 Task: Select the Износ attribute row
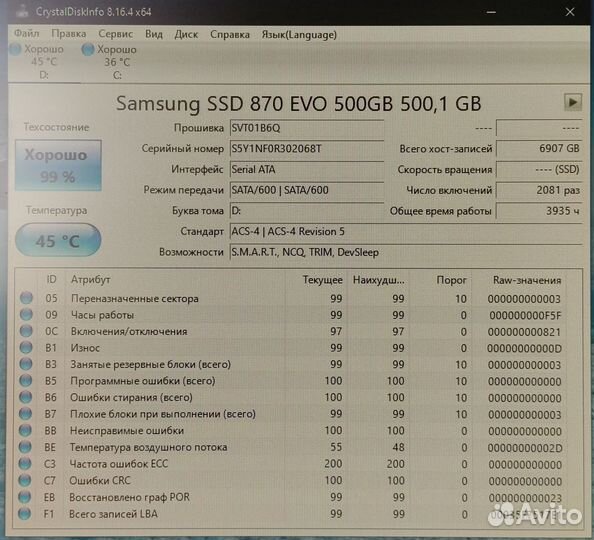pyautogui.click(x=292, y=348)
